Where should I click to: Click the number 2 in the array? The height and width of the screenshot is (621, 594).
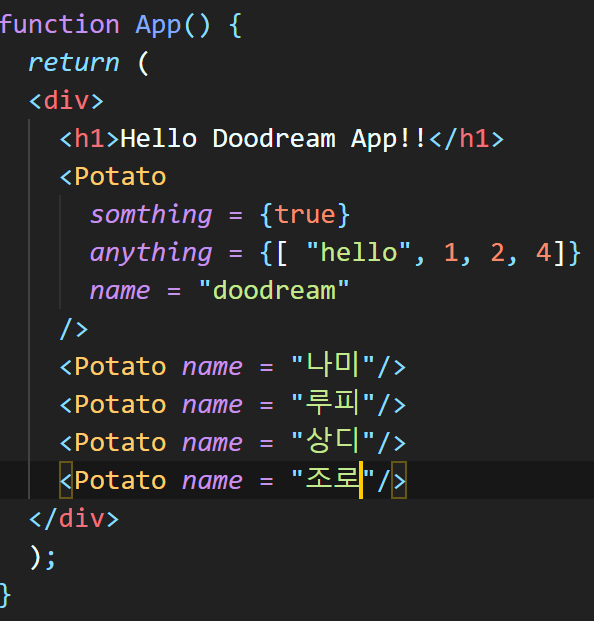pyautogui.click(x=497, y=253)
